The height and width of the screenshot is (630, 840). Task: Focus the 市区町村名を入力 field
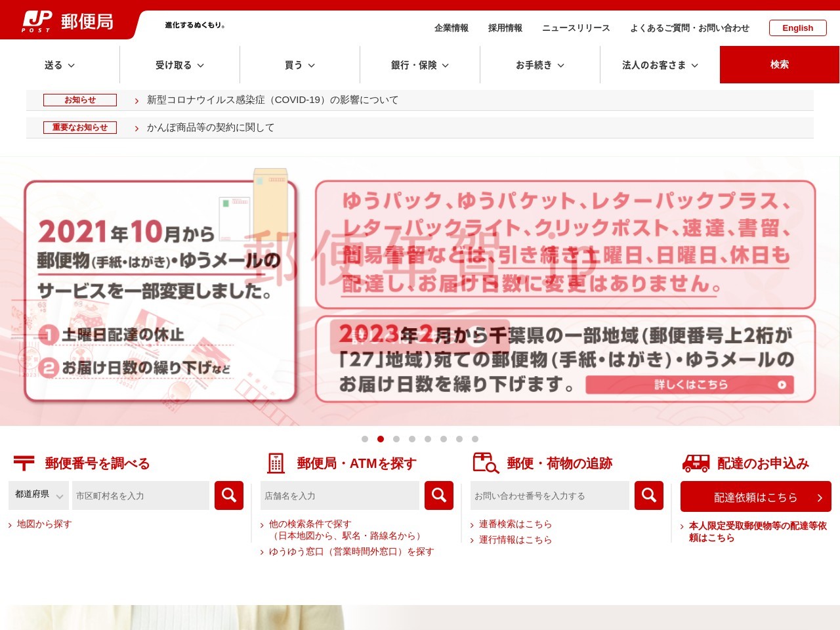click(x=140, y=495)
